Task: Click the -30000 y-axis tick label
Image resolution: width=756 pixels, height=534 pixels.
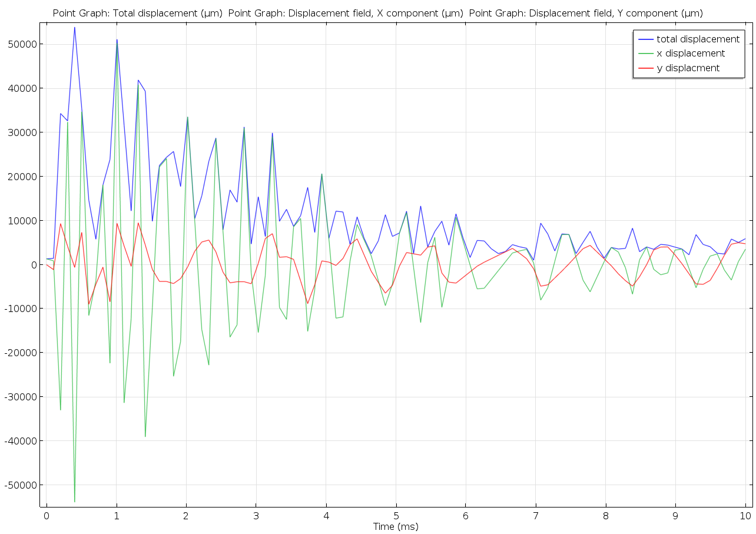Action: point(19,397)
